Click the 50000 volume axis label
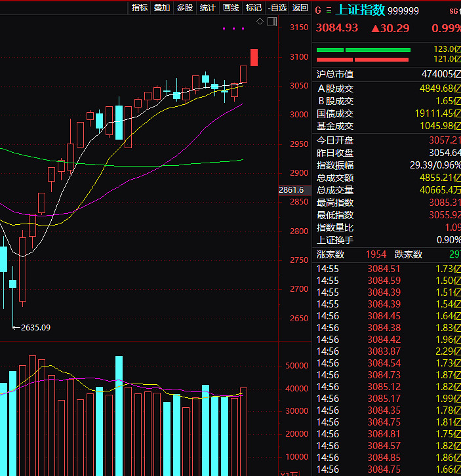 297,365
